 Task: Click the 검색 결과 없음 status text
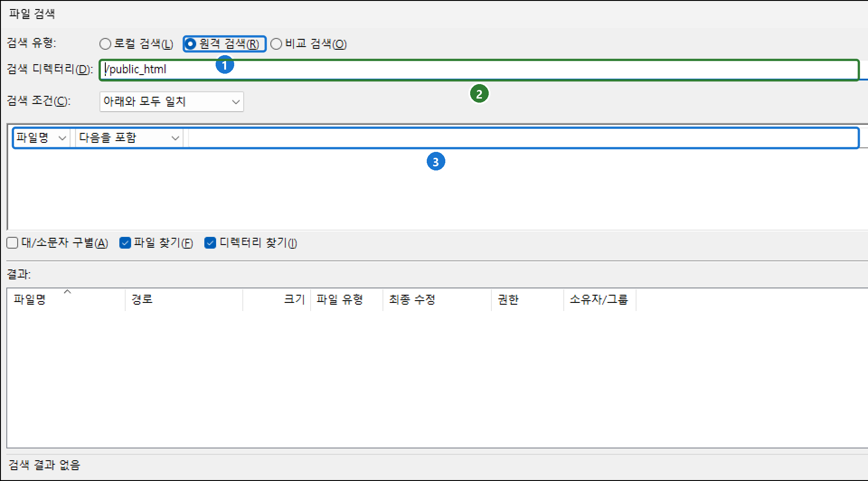pyautogui.click(x=44, y=465)
